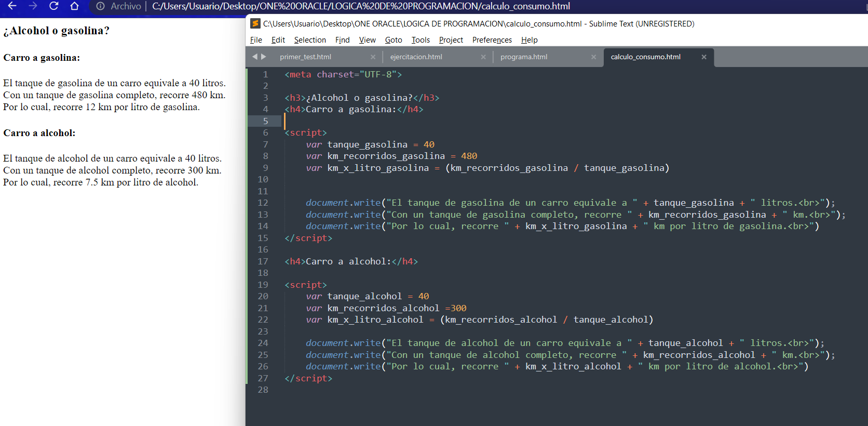
Task: Open the View menu
Action: point(367,40)
